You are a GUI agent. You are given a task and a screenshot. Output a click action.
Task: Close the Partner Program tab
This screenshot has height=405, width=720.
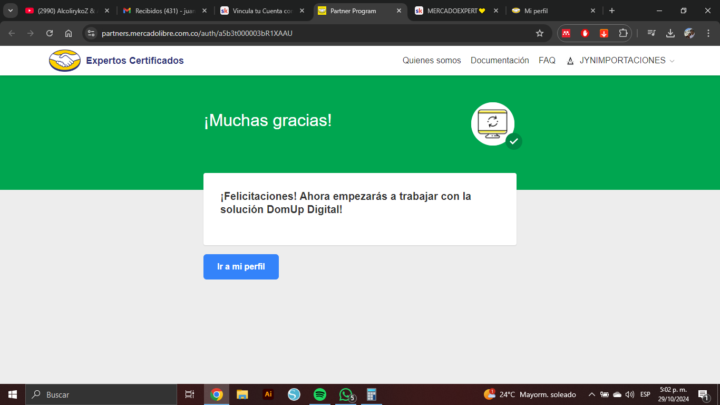(x=399, y=11)
